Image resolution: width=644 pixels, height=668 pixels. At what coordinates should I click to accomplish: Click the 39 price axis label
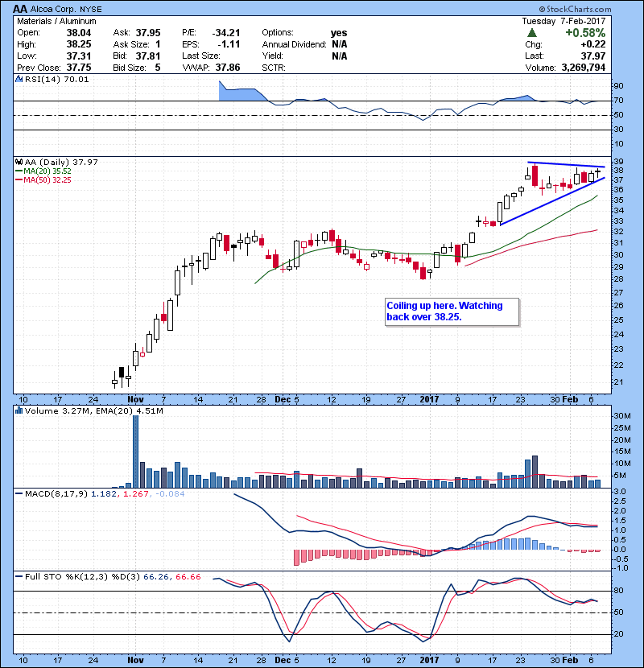(618, 162)
